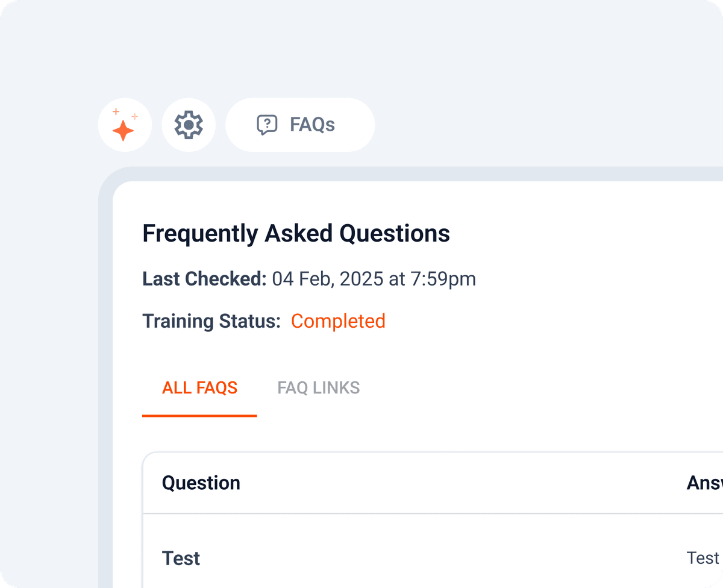
Task: Click the Question column header
Action: point(201,483)
